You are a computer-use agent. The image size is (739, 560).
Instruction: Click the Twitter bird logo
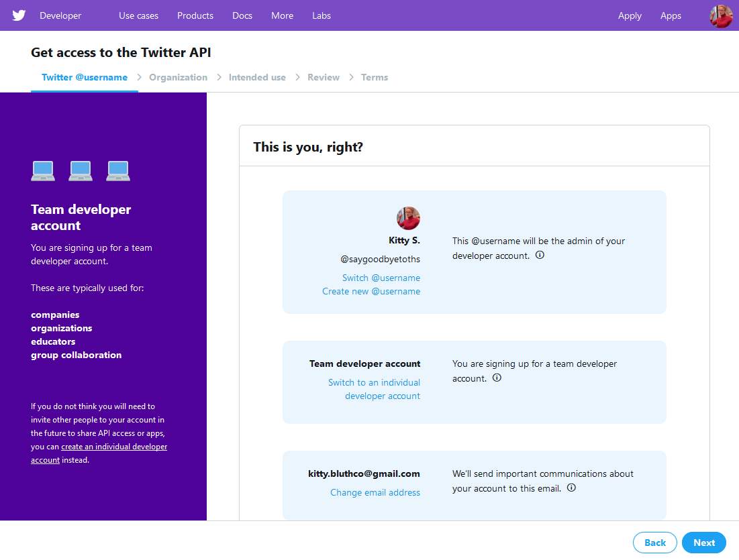(x=19, y=15)
